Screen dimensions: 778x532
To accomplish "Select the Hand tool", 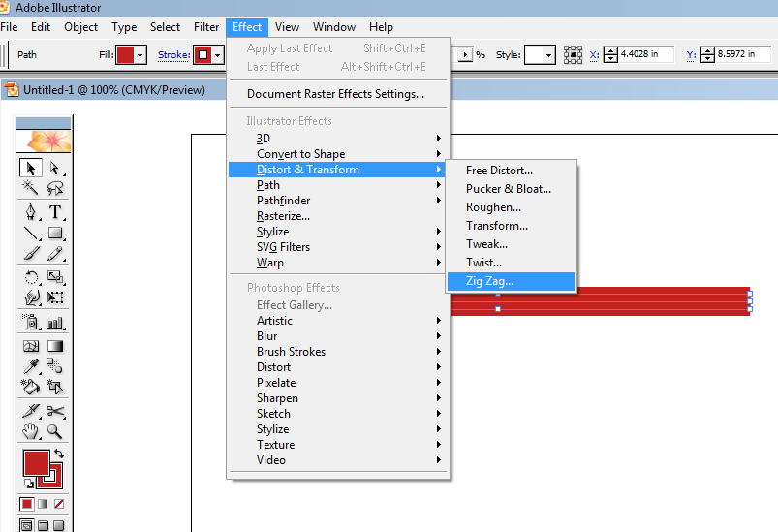I will [x=31, y=431].
